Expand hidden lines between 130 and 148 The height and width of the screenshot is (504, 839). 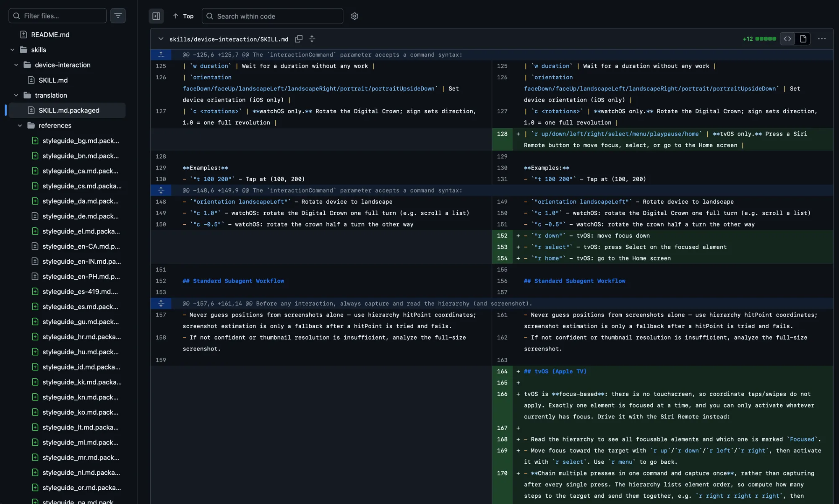tap(161, 190)
